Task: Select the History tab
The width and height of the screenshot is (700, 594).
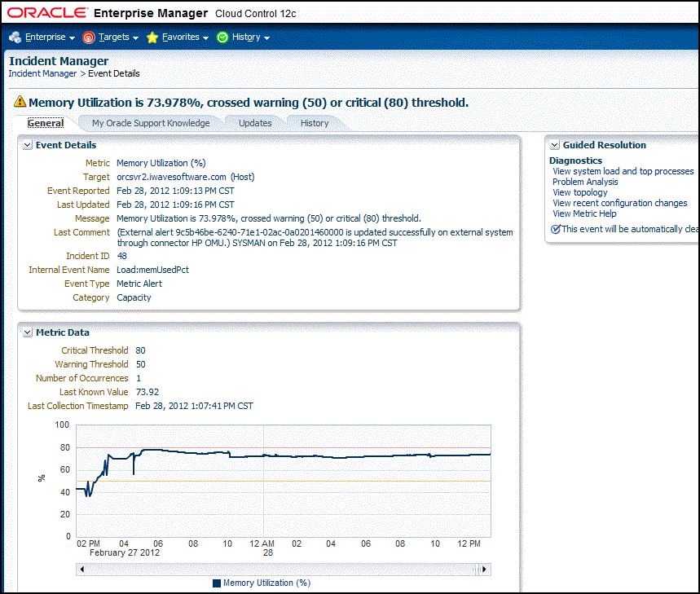Action: click(314, 123)
